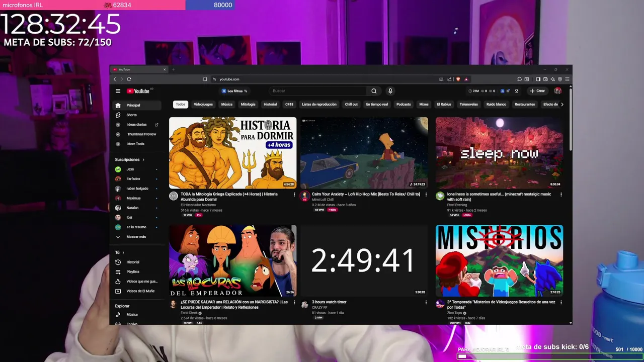The height and width of the screenshot is (362, 644).
Task: Open options menu for loneliness minecraft video
Action: pos(561,195)
